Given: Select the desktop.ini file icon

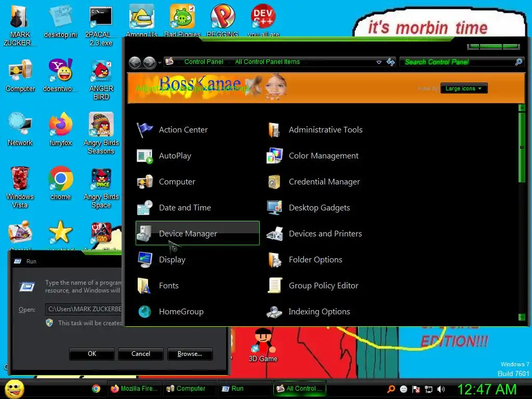Looking at the screenshot, I should pos(60,21).
